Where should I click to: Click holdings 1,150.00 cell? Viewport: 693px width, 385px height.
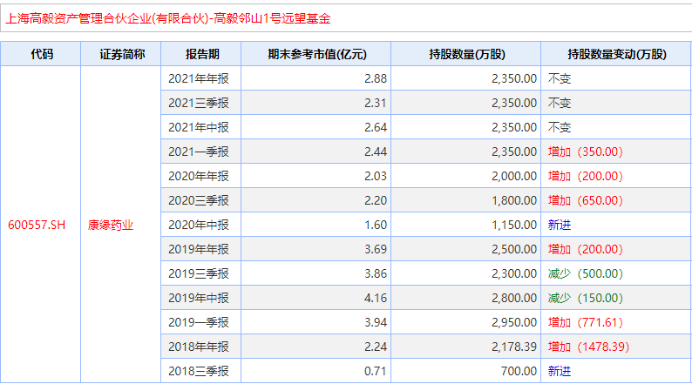point(465,225)
